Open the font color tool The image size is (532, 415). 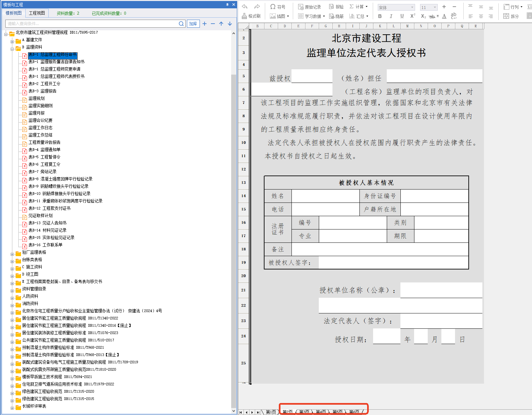point(444,16)
